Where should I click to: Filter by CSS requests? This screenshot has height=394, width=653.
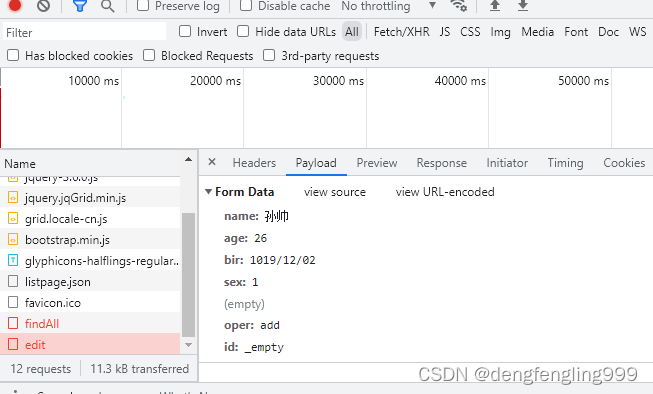[x=470, y=32]
